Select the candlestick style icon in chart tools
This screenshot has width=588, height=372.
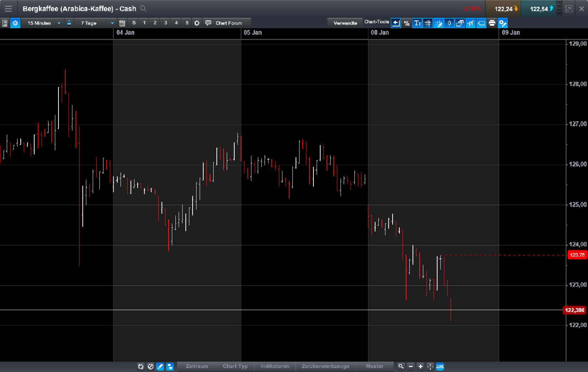click(x=449, y=23)
